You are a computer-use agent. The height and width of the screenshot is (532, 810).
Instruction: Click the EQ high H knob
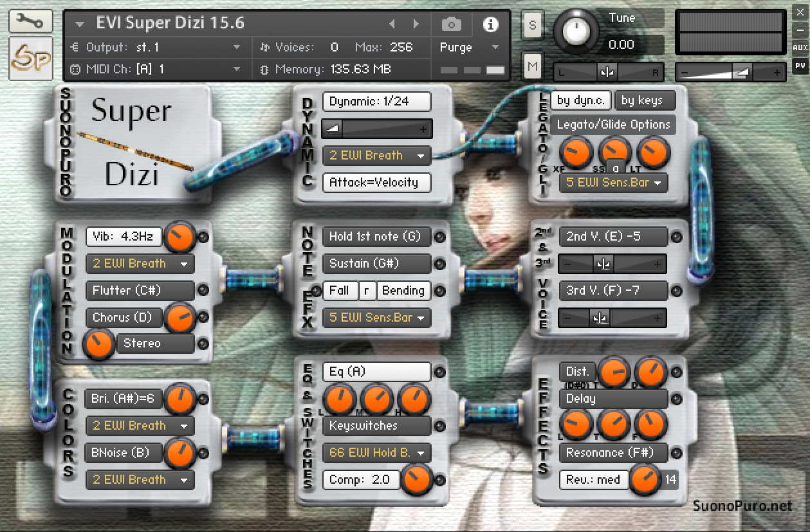tap(415, 399)
